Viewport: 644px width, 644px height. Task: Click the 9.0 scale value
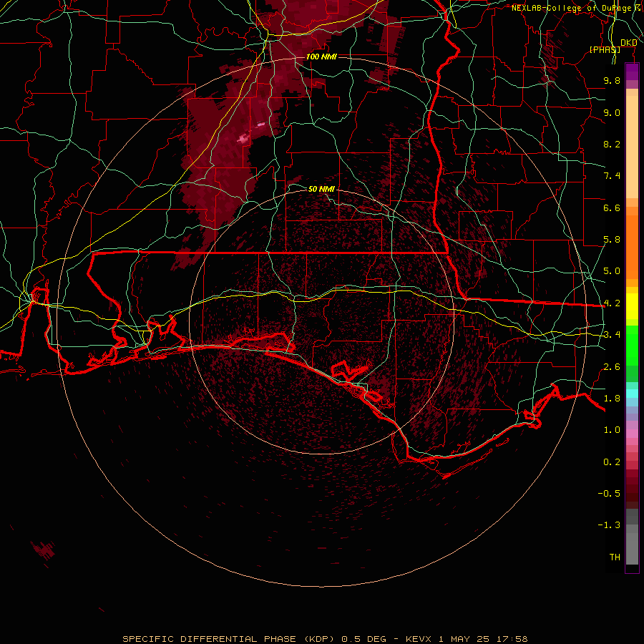coord(612,112)
